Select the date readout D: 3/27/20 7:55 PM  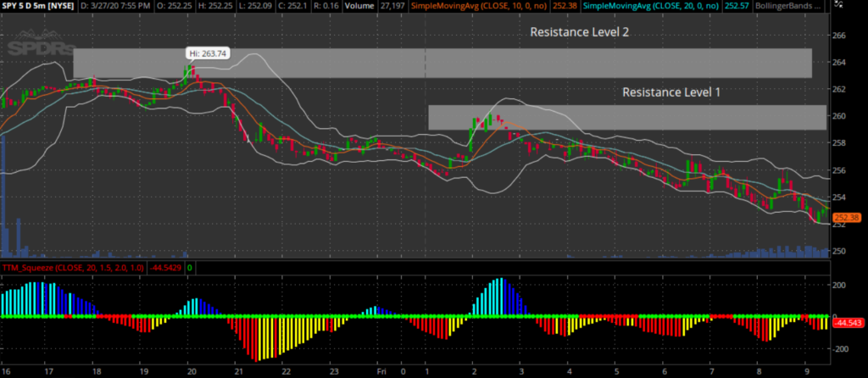click(x=117, y=6)
